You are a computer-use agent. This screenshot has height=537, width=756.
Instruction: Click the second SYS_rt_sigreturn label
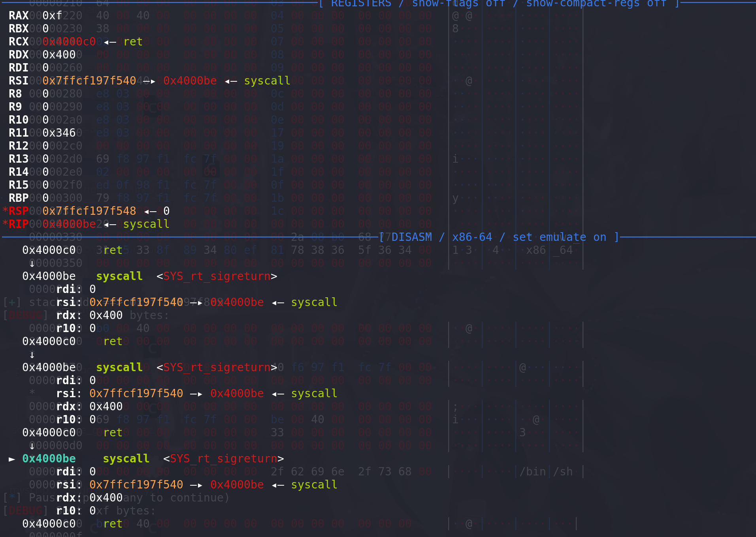pyautogui.click(x=217, y=367)
